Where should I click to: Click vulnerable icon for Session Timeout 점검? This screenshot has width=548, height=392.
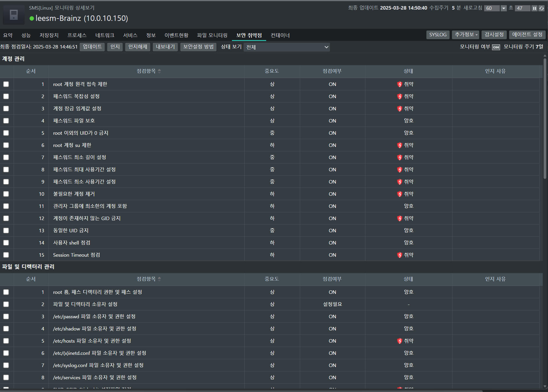point(400,255)
